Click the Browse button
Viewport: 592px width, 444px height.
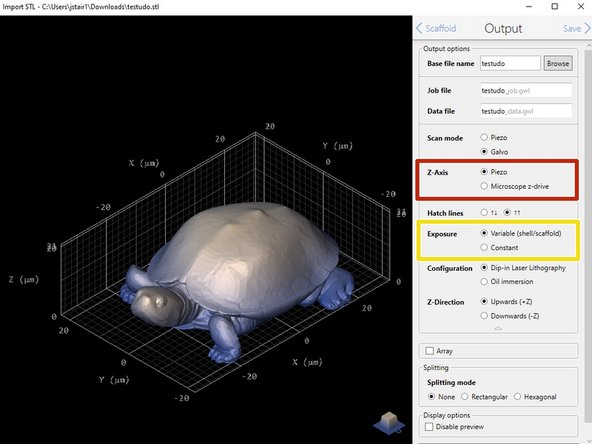coord(558,63)
